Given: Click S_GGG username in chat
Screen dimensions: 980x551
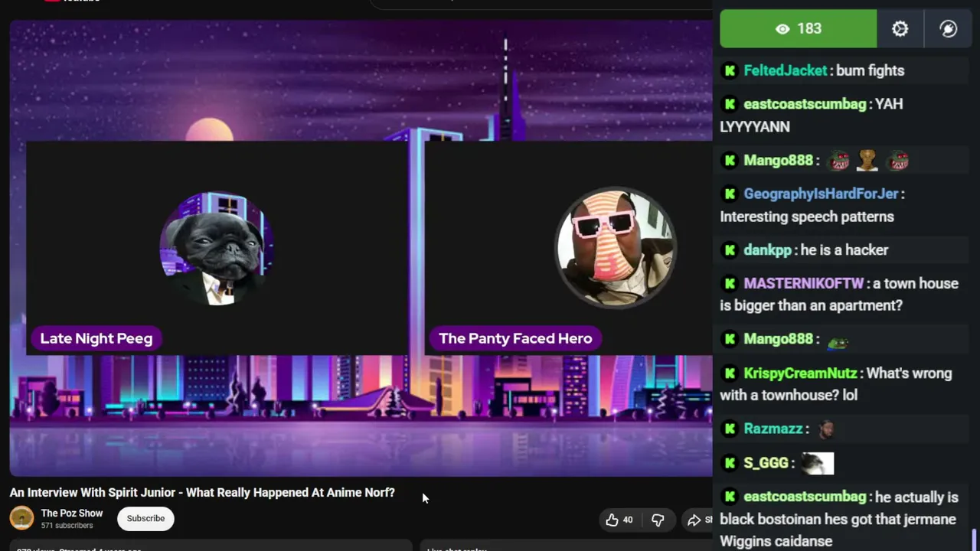Looking at the screenshot, I should (x=766, y=463).
